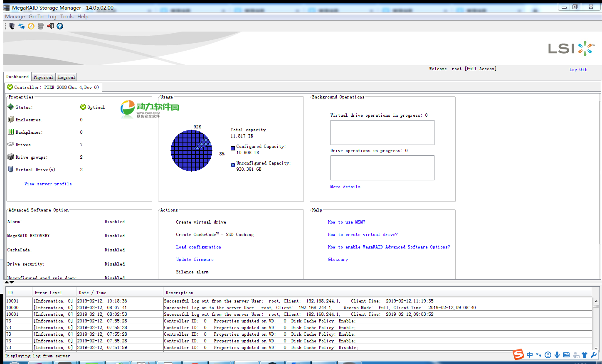The height and width of the screenshot is (364, 602).
Task: Click the Virtual drive operations progress box
Action: point(382,133)
